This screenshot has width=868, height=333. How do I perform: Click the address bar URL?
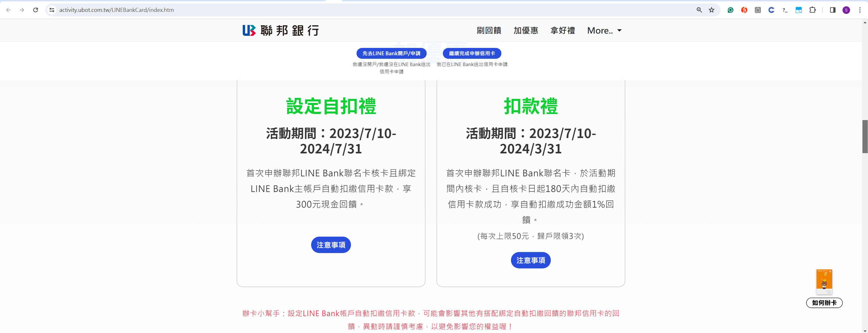pyautogui.click(x=117, y=10)
